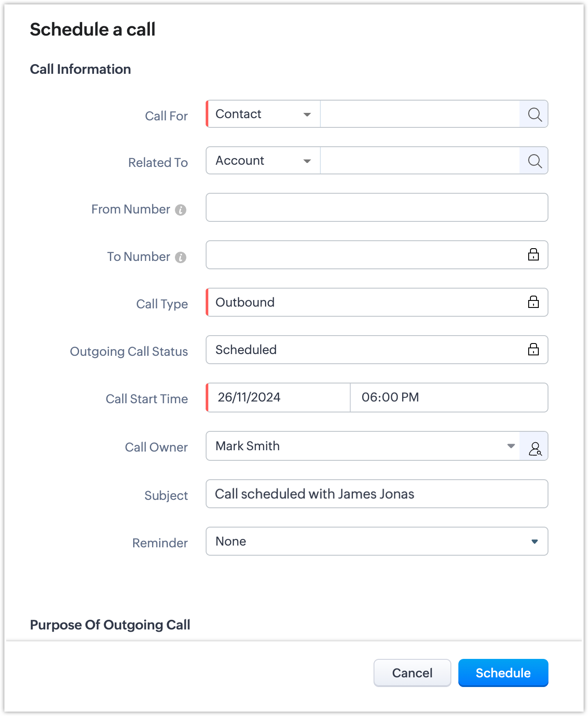Click the lock icon in Call Type field
The image size is (588, 716).
[533, 302]
